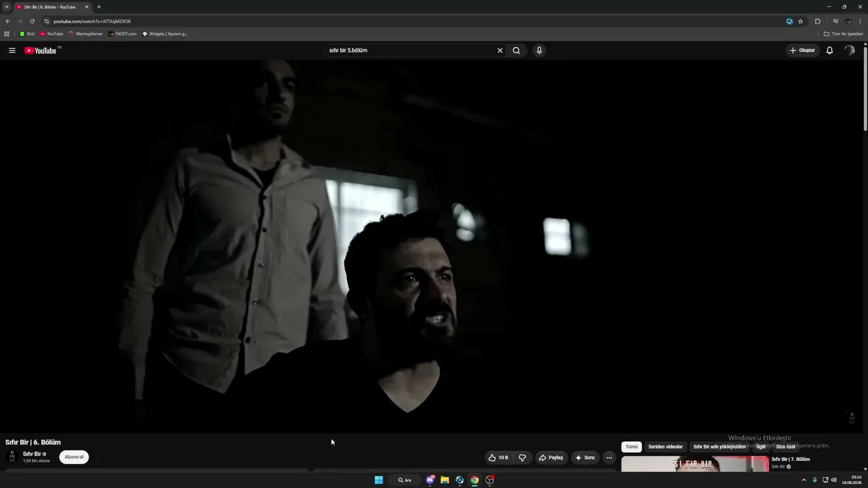This screenshot has width=868, height=488.
Task: Click the Paylaş share button
Action: click(x=551, y=457)
